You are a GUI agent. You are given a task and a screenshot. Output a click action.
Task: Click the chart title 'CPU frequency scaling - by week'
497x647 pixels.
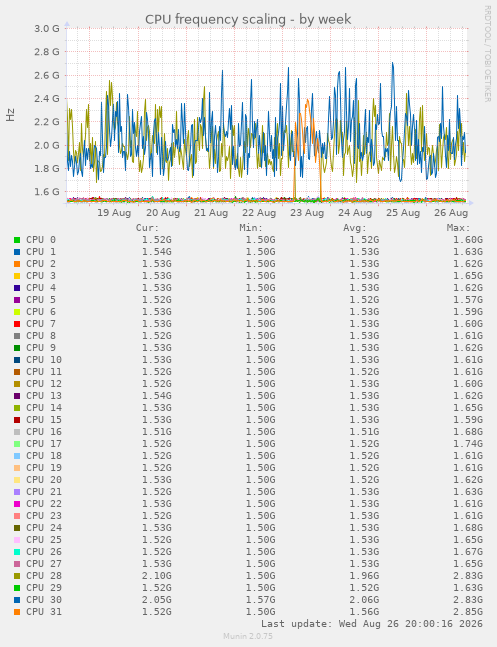[248, 19]
